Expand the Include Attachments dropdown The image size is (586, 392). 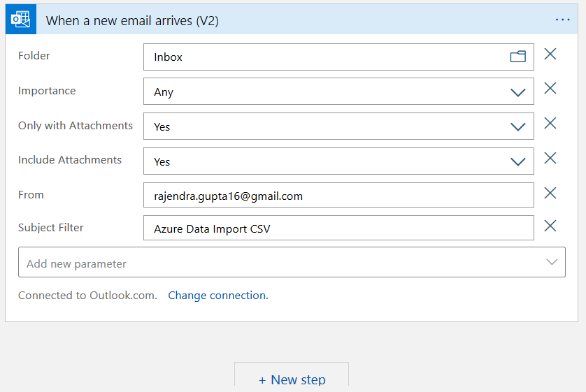click(517, 162)
